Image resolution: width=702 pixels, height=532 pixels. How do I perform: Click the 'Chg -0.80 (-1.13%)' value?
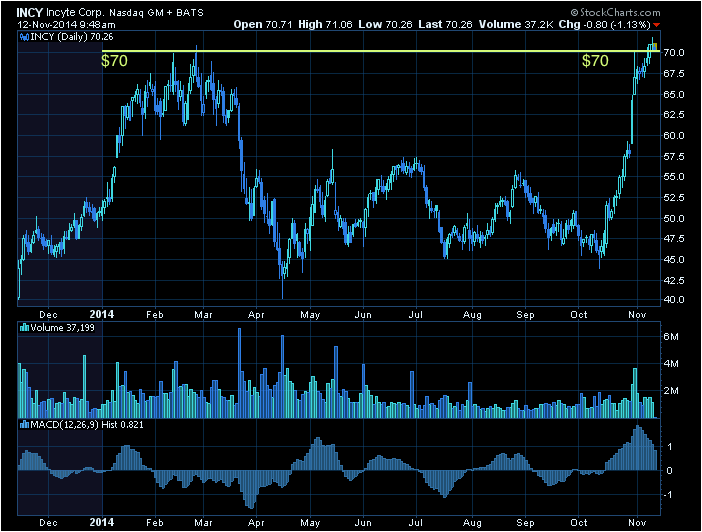[604, 25]
